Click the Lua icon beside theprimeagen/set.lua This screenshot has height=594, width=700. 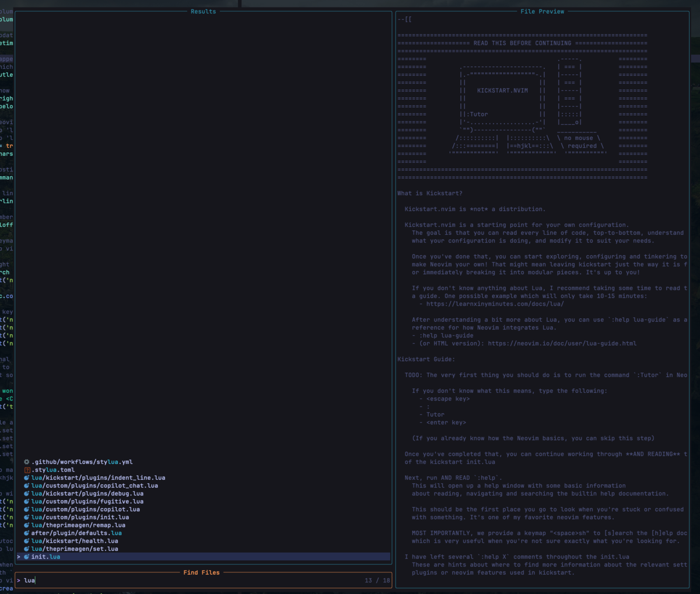pyautogui.click(x=27, y=549)
